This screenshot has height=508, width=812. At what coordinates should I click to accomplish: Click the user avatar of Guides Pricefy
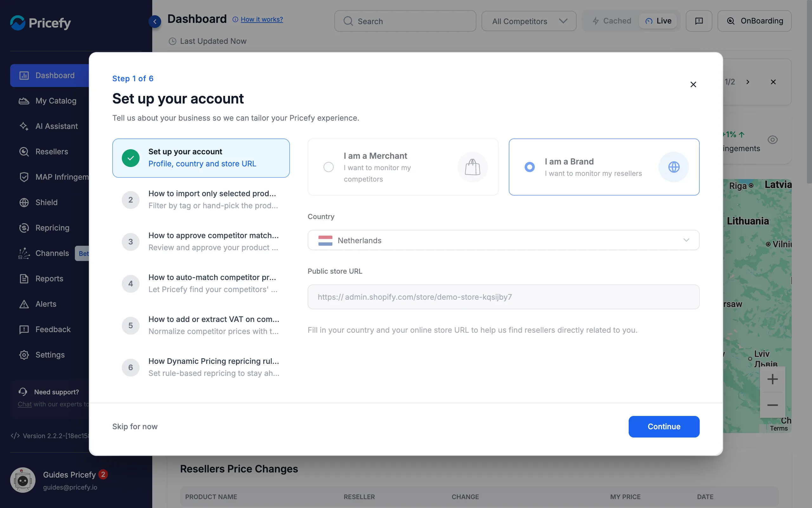[x=23, y=480]
